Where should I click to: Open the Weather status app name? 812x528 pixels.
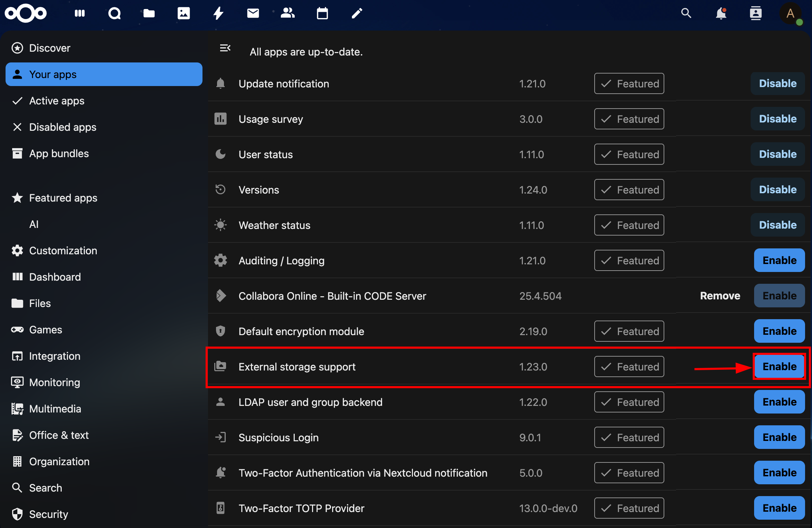tap(275, 225)
